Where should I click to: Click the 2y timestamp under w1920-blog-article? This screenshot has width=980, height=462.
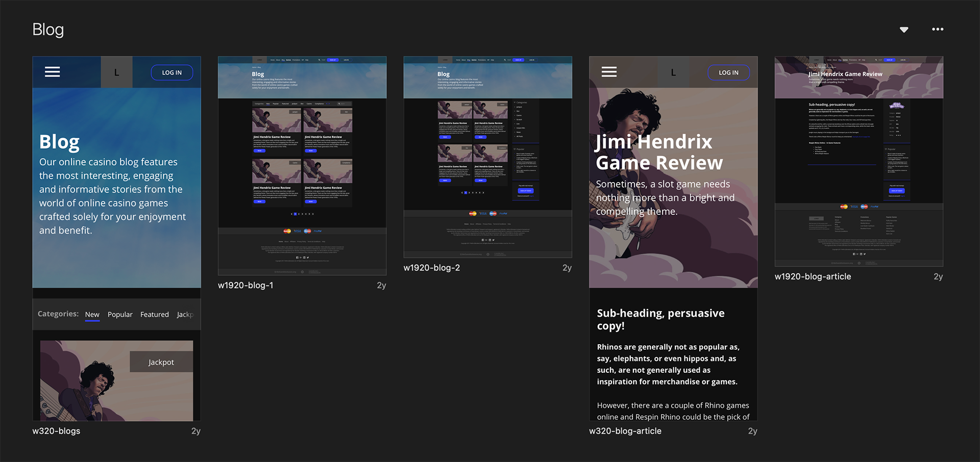[x=938, y=276]
